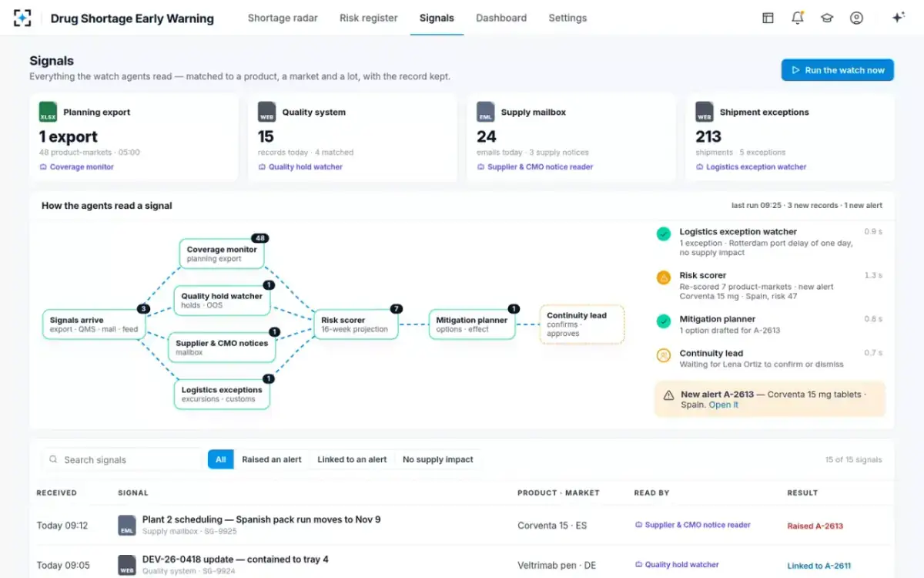Open the layout panel icon
The height and width of the screenshot is (578, 924).
pos(768,18)
